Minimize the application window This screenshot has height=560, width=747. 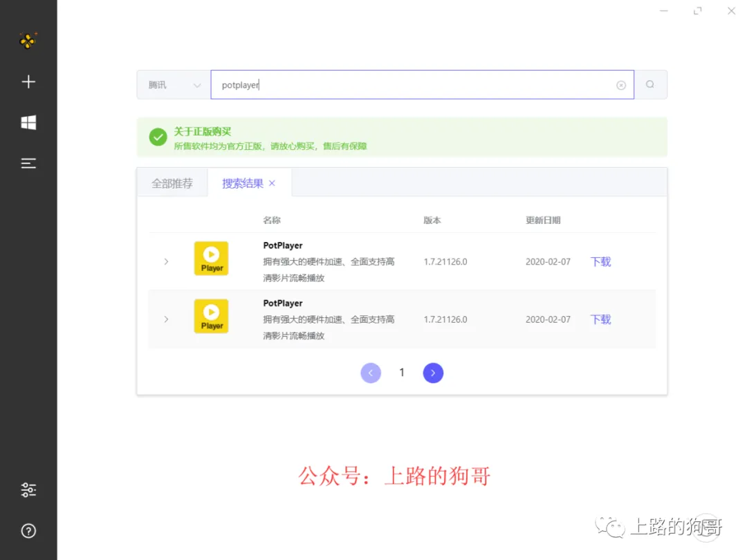click(x=663, y=10)
